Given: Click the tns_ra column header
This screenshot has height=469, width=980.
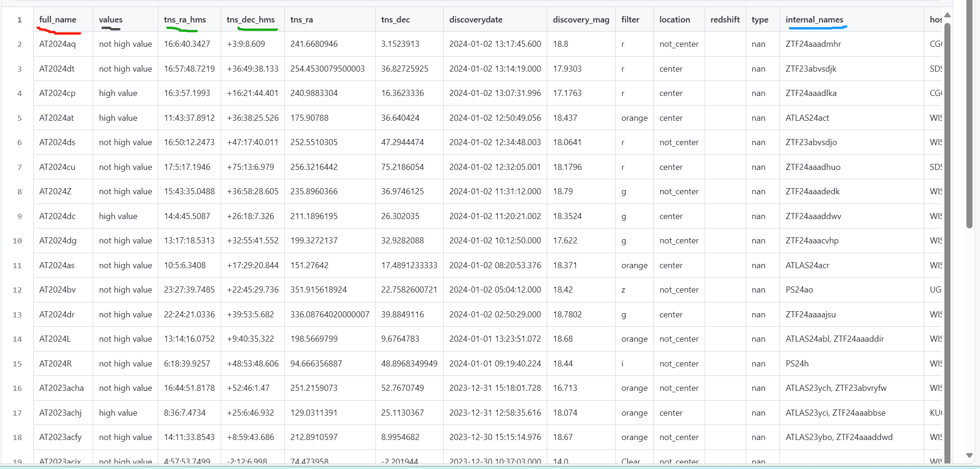Looking at the screenshot, I should click(302, 20).
